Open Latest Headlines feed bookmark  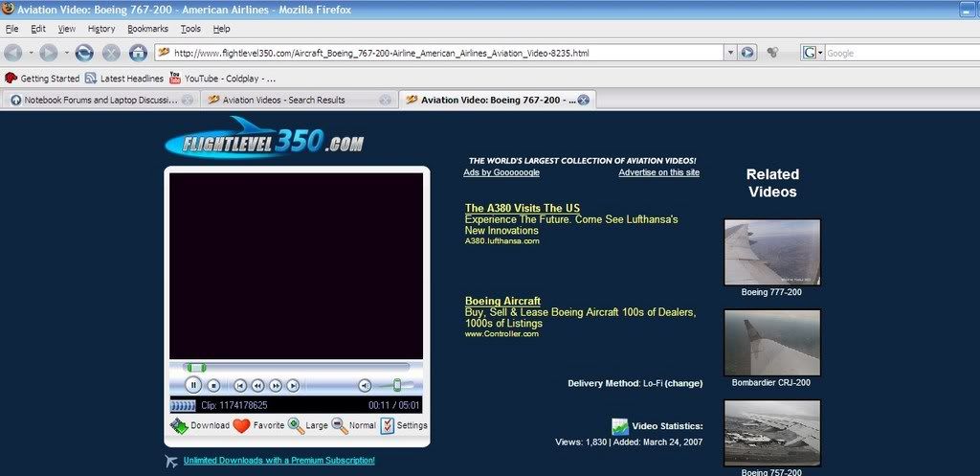(x=123, y=79)
